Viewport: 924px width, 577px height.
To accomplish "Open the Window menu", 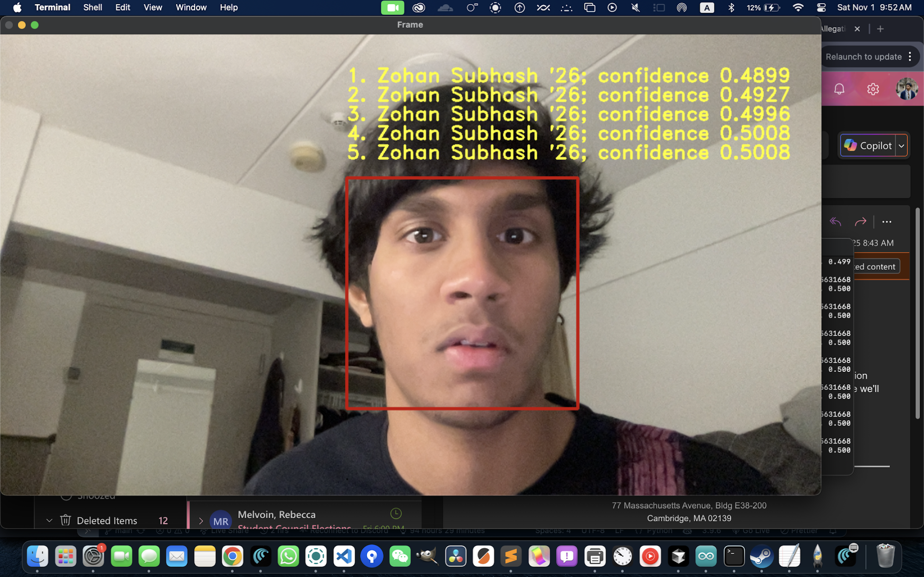I will [191, 7].
